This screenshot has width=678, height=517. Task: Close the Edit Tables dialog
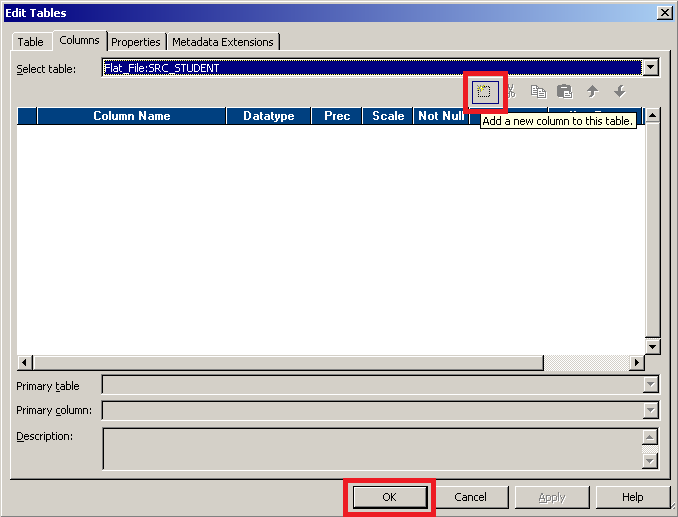click(665, 13)
